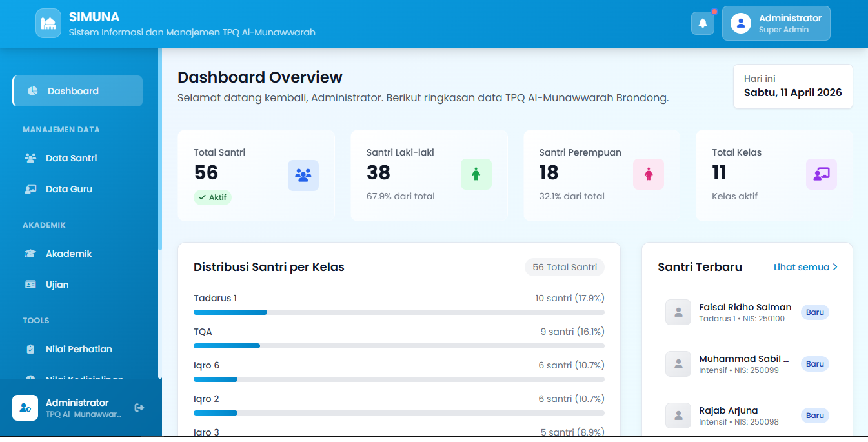Screen dimensions: 868x442
Task: Click Faisal Ridho Salman's avatar icon
Action: [x=678, y=312]
